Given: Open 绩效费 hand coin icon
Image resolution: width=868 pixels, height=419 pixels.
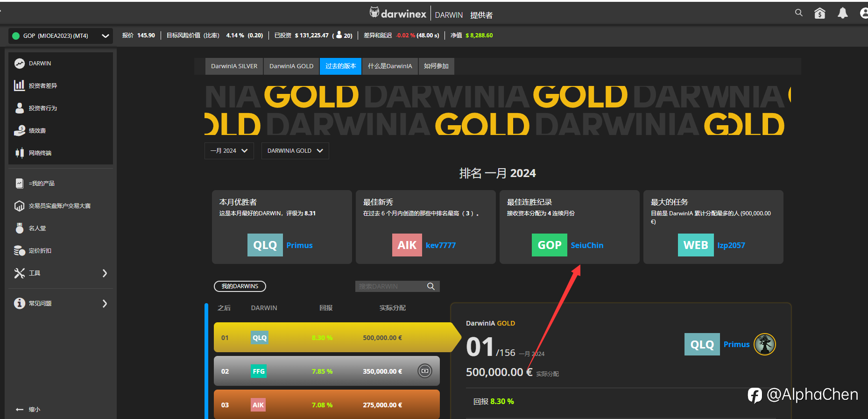Looking at the screenshot, I should pos(19,130).
